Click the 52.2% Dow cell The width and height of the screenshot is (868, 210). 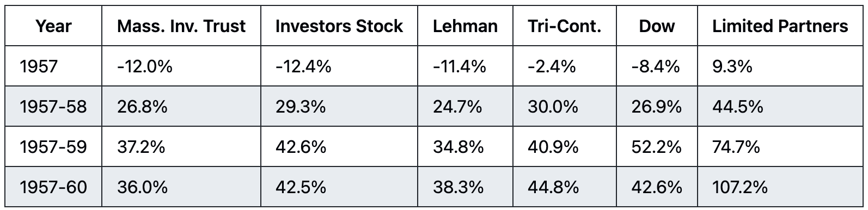tap(657, 147)
